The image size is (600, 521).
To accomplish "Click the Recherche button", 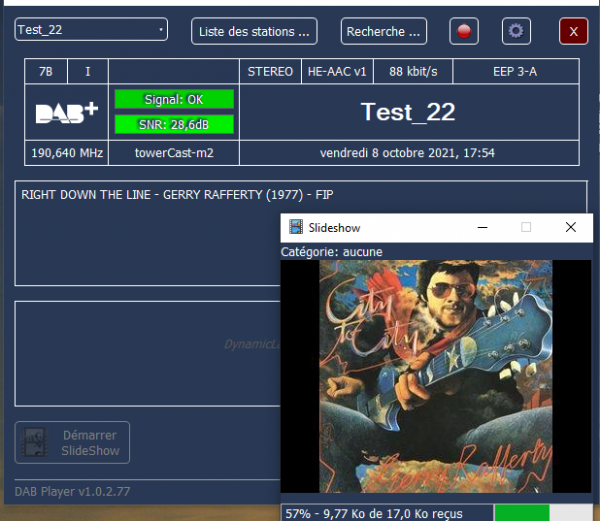I will coord(383,31).
